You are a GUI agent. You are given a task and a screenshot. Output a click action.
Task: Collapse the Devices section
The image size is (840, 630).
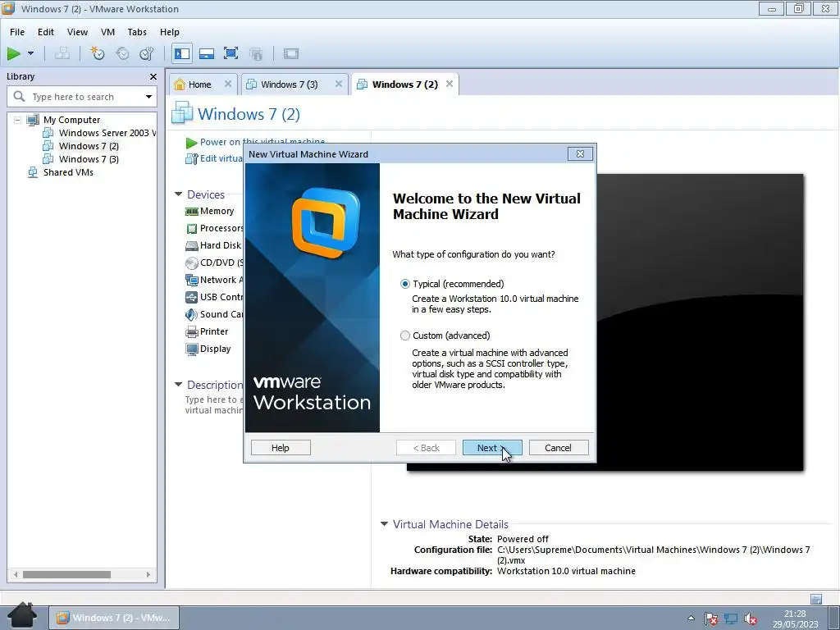pyautogui.click(x=178, y=194)
